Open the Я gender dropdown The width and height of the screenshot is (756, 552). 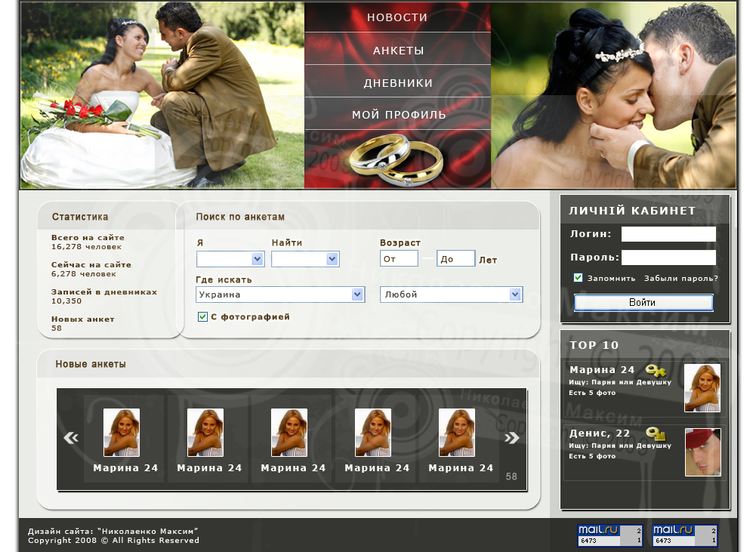(x=230, y=259)
